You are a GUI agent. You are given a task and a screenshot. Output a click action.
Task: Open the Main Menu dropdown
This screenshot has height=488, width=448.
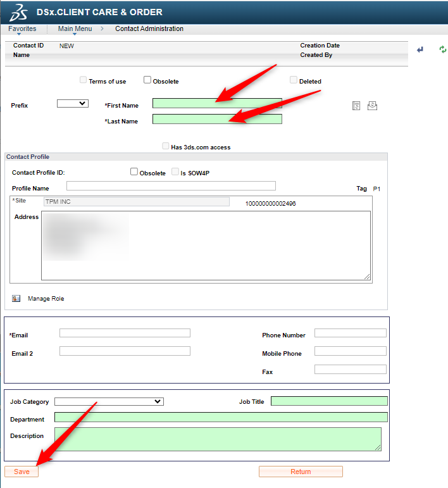pos(75,29)
